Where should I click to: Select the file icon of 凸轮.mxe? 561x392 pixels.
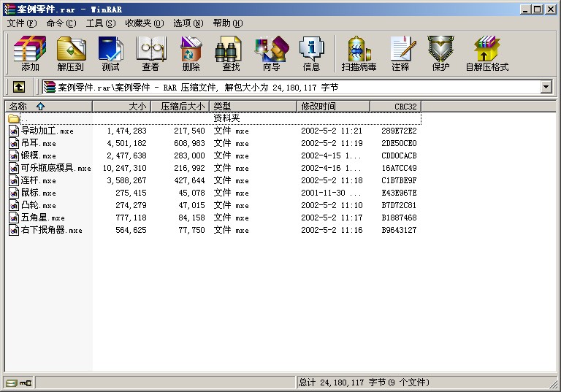[x=14, y=205]
